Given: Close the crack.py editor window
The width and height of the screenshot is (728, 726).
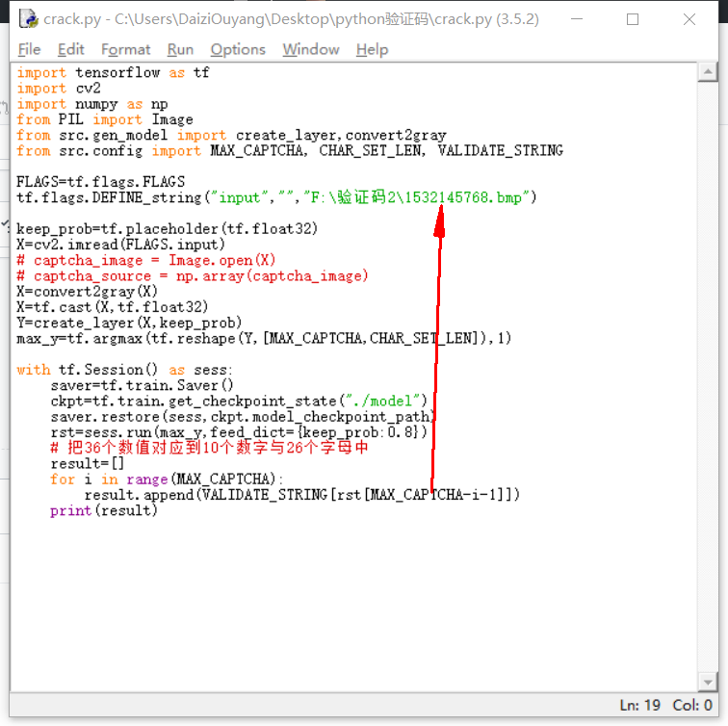Looking at the screenshot, I should pos(689,19).
